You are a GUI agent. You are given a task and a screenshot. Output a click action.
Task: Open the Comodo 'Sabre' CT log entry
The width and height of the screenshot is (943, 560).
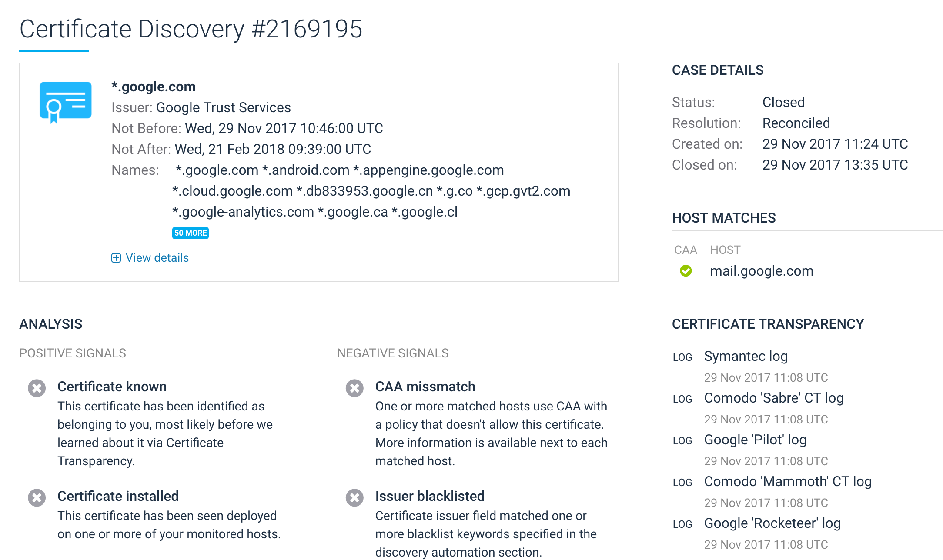774,398
